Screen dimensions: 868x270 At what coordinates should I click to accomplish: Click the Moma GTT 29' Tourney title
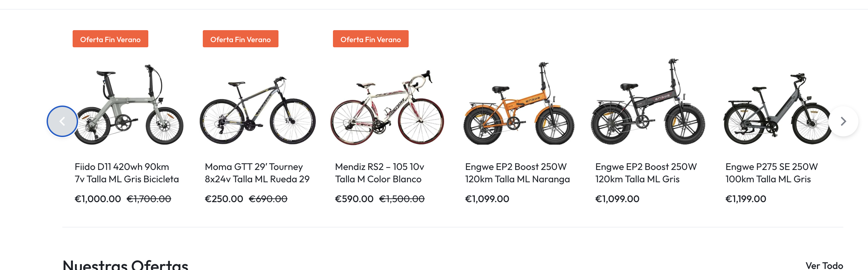tap(257, 173)
